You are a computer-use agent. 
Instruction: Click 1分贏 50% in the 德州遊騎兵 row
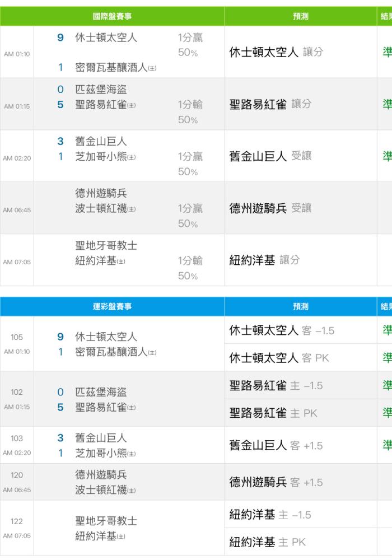click(x=190, y=216)
